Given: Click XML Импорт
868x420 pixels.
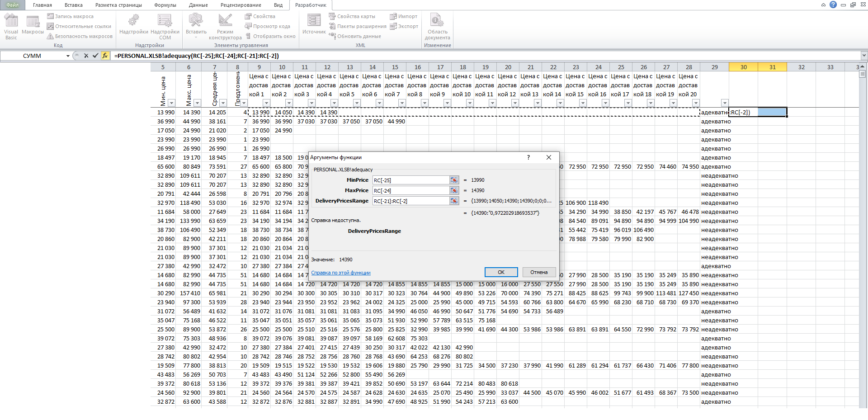Looking at the screenshot, I should [404, 16].
